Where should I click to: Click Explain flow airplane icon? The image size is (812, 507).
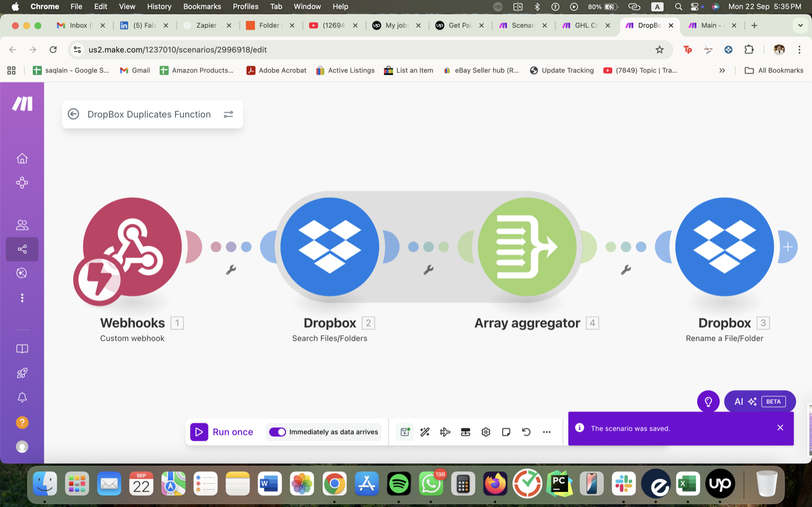[x=445, y=432]
